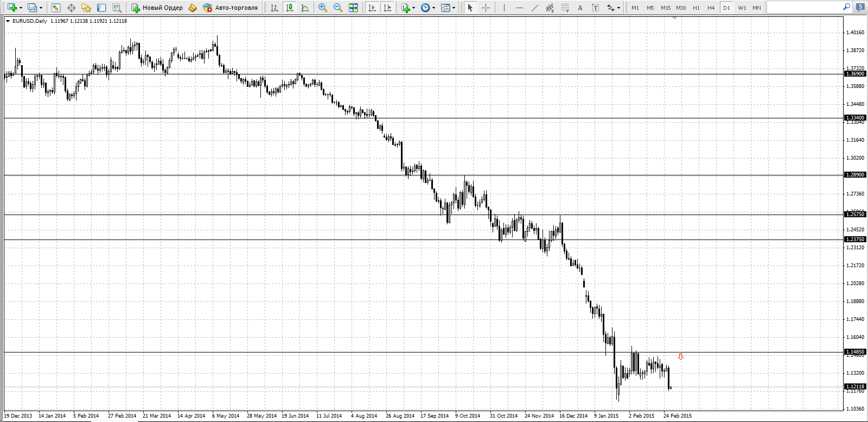Open the Data Window panel

71,8
